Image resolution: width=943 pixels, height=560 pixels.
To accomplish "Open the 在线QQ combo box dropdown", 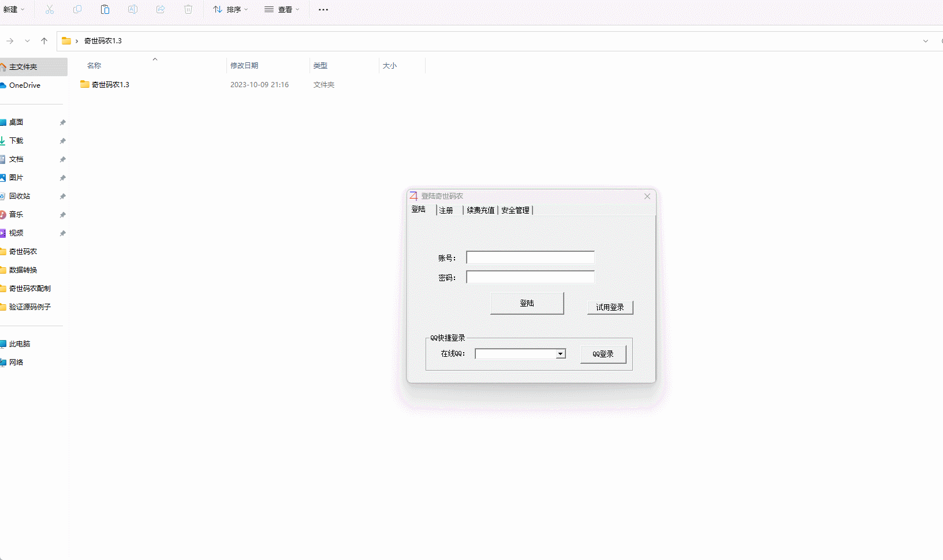I will point(560,354).
